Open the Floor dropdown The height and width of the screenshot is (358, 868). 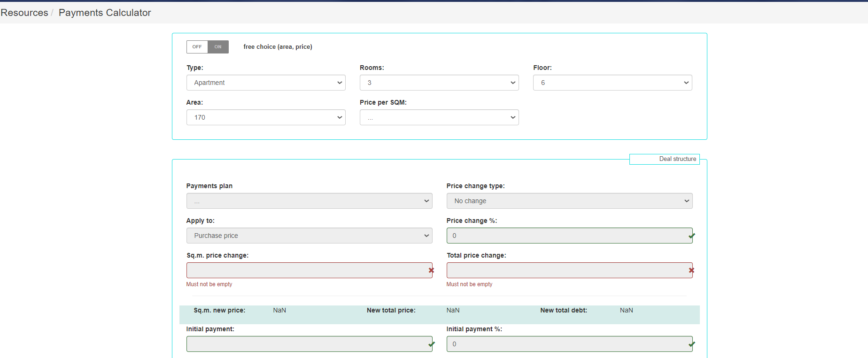pos(612,83)
